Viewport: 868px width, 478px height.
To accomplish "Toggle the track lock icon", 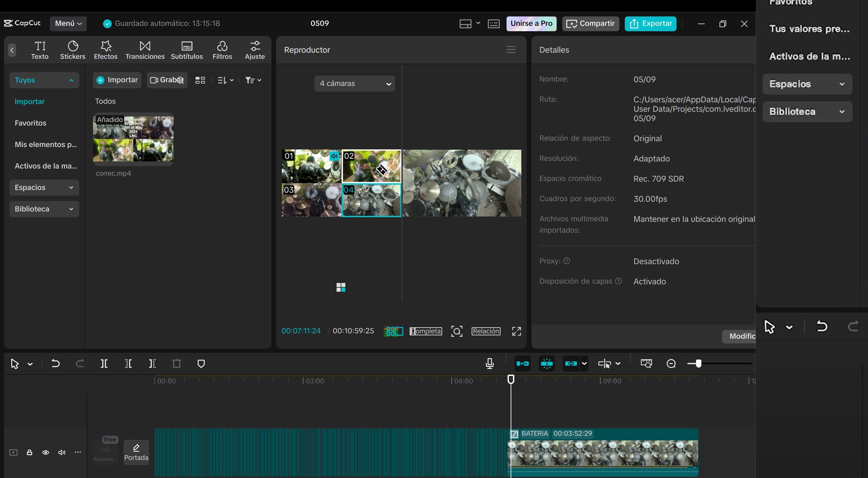I will pos(29,452).
